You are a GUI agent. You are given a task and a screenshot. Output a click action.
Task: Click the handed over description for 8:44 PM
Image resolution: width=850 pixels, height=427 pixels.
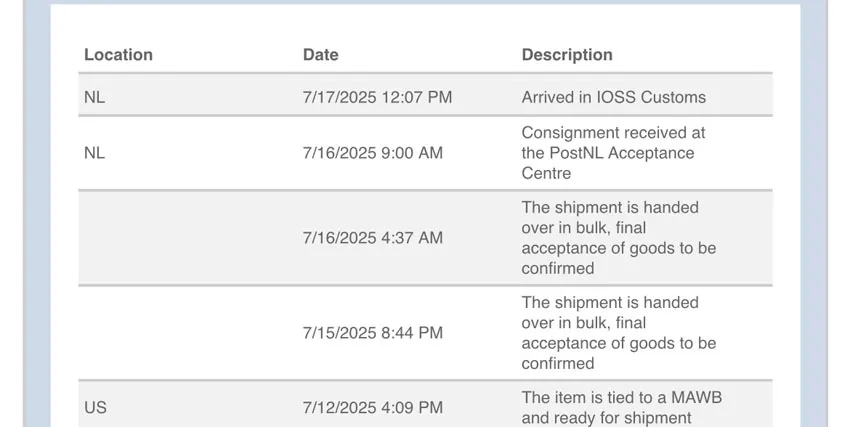click(x=618, y=333)
